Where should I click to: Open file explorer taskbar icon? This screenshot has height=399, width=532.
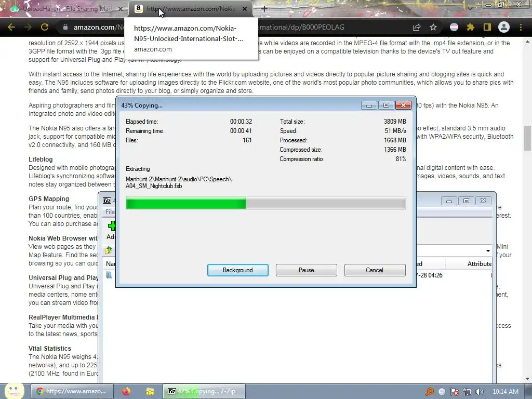[150, 391]
